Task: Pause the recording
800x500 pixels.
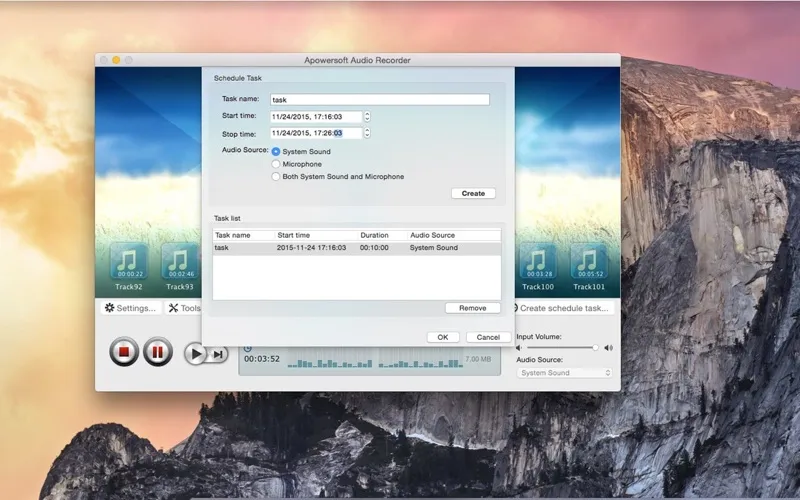Action: pyautogui.click(x=157, y=352)
